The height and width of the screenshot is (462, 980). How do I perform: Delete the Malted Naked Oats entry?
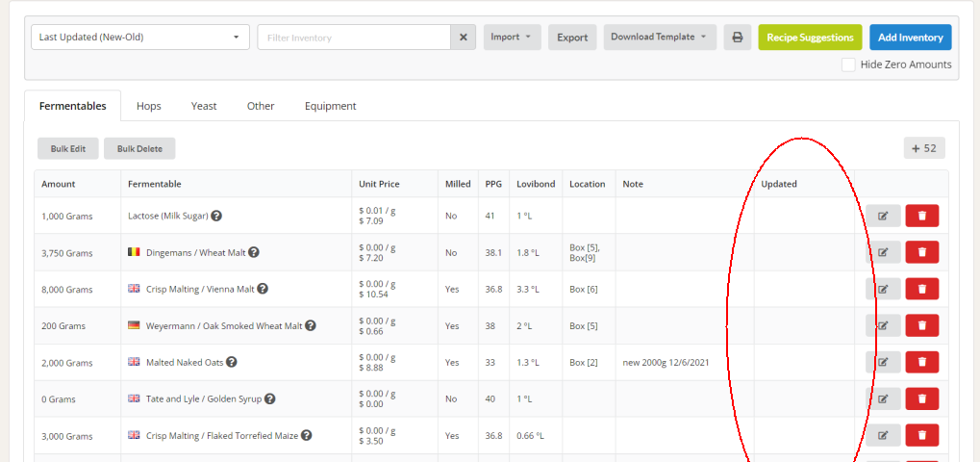922,362
